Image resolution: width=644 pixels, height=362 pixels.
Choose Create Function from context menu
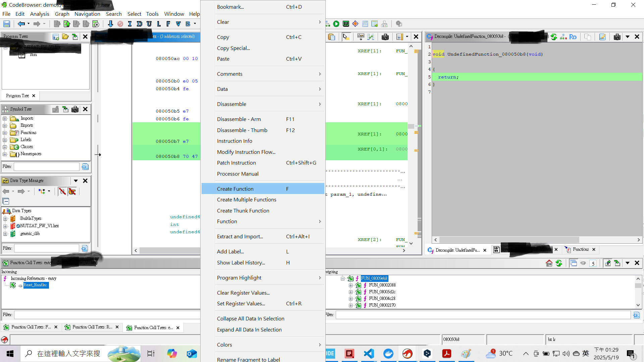click(263, 189)
